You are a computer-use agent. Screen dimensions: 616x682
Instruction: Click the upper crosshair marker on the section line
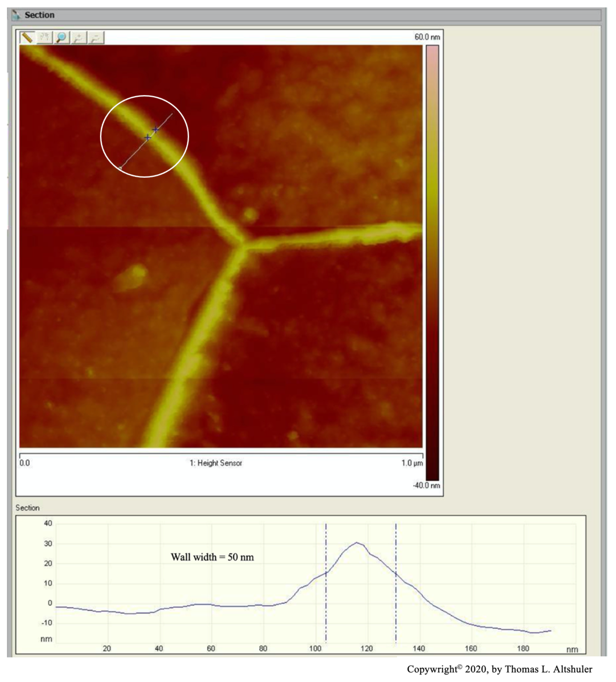155,129
